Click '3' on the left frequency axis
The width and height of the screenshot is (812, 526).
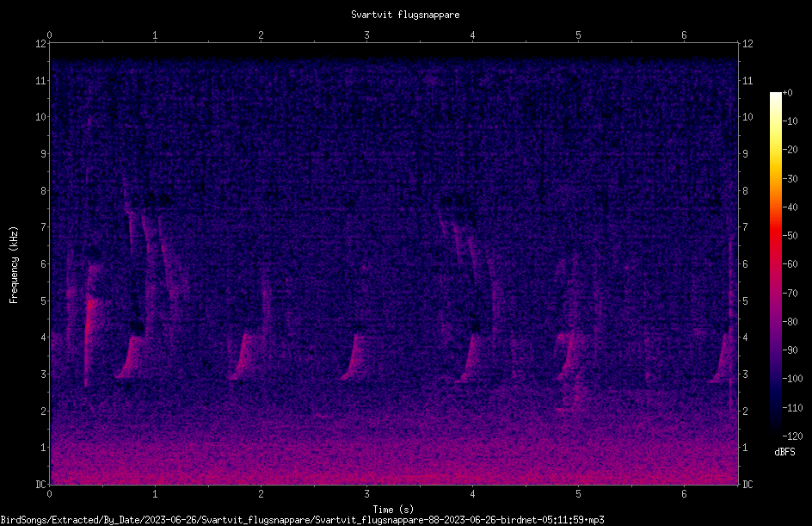[x=43, y=374]
